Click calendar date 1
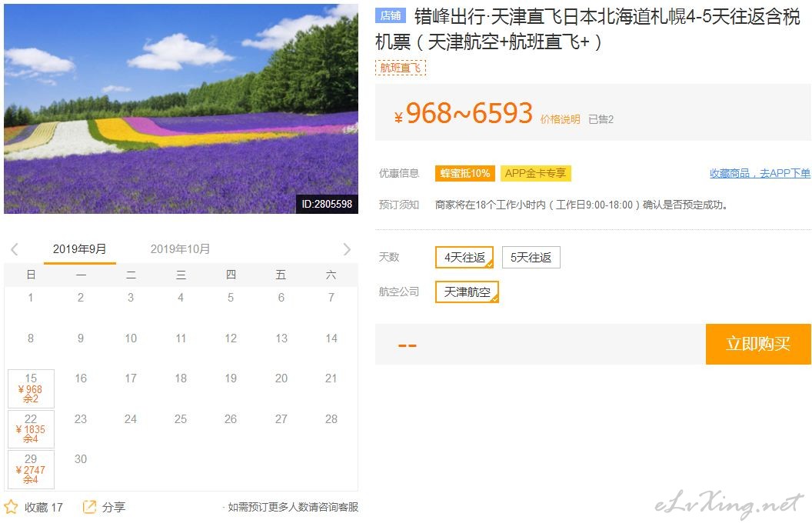The width and height of the screenshot is (812, 530). click(x=31, y=298)
